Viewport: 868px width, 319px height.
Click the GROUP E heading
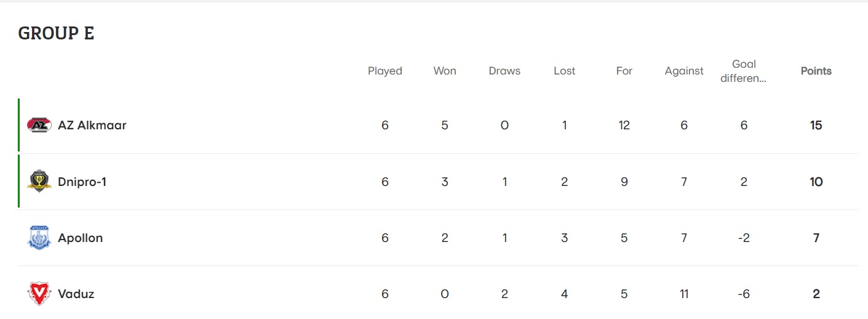(x=56, y=33)
